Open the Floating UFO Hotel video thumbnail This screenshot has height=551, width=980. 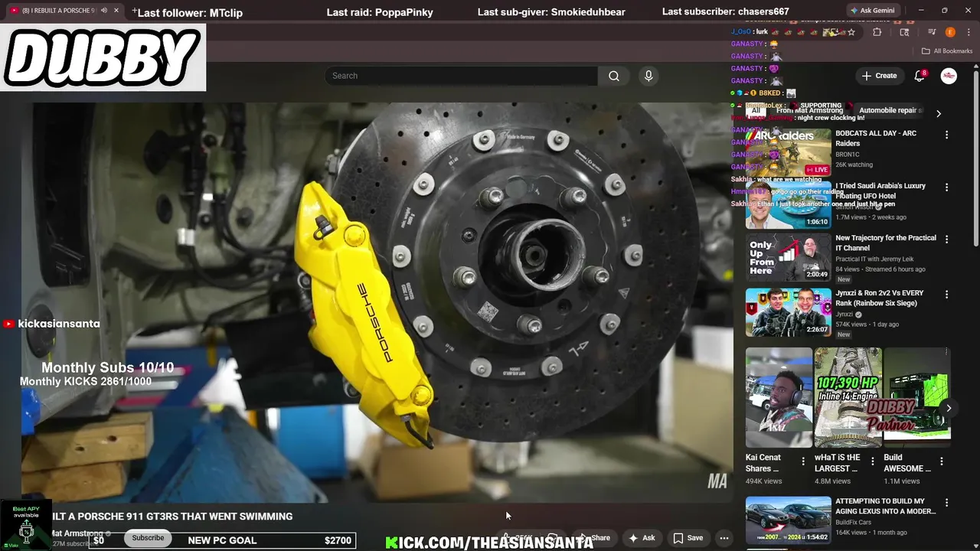[x=788, y=205]
